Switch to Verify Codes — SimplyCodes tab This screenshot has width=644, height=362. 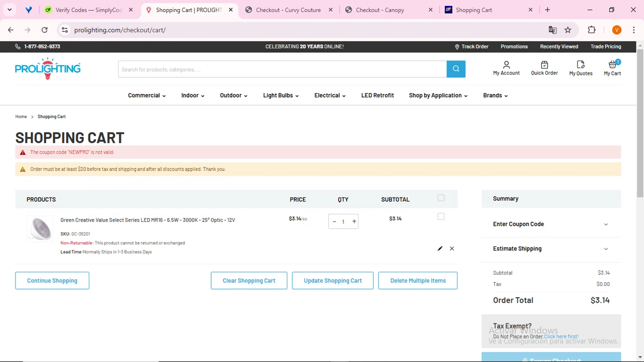pos(89,9)
